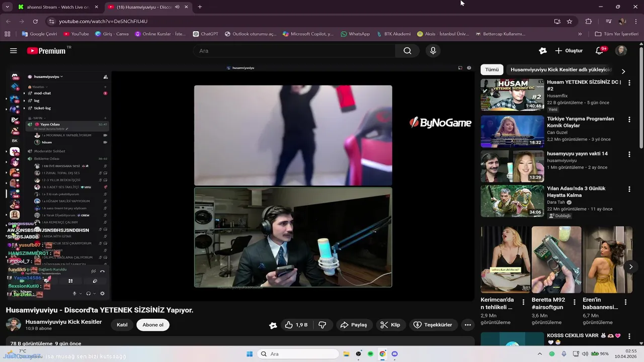Subscribe with Abone ol button

tap(153, 325)
